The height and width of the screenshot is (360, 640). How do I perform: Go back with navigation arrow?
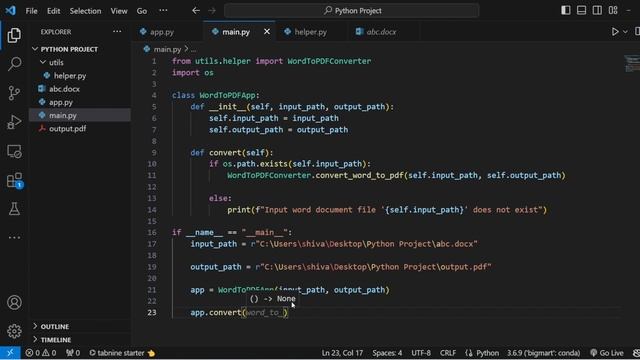coord(196,11)
